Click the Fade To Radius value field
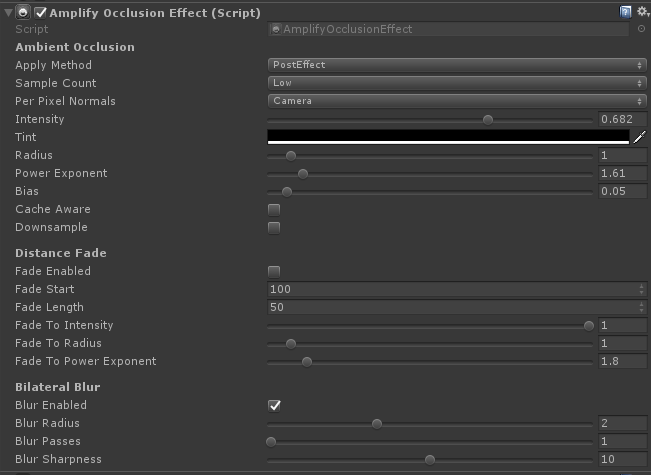Viewport: 651px width, 475px height. click(622, 343)
